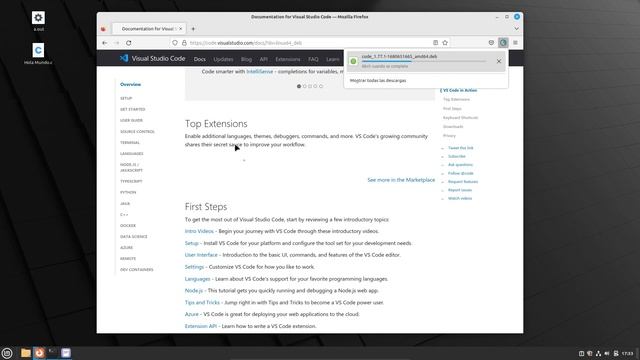Bookmark this page with star icon

coord(445,43)
